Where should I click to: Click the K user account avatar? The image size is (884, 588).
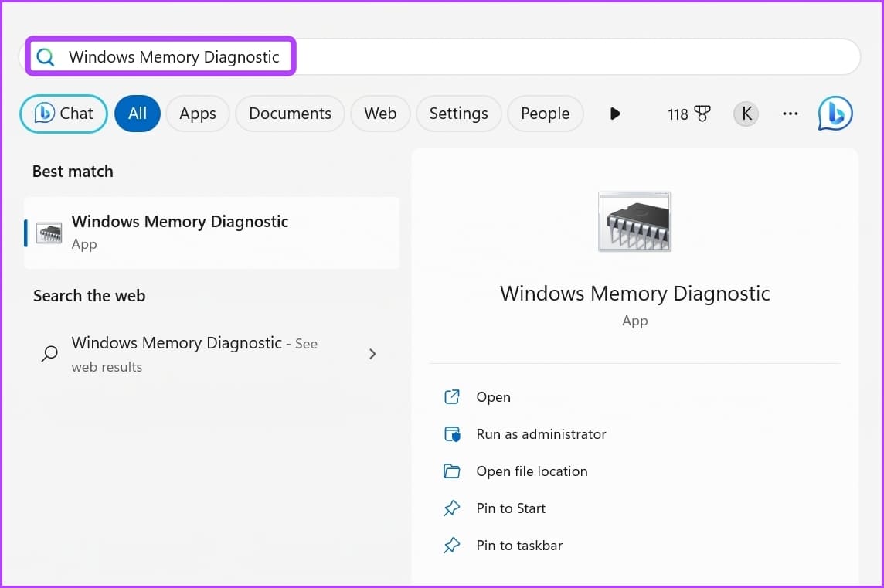coord(746,114)
